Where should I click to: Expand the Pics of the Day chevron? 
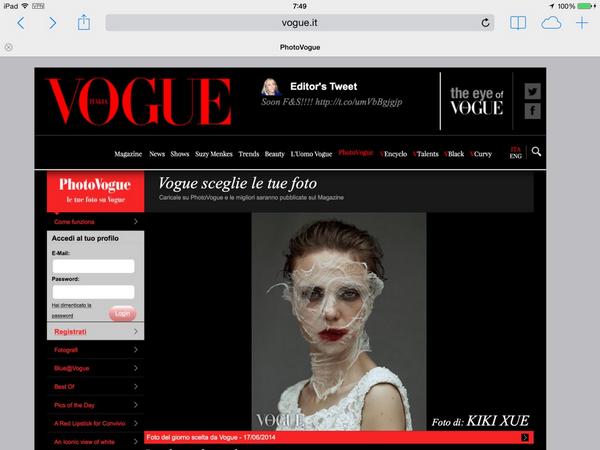(x=136, y=405)
